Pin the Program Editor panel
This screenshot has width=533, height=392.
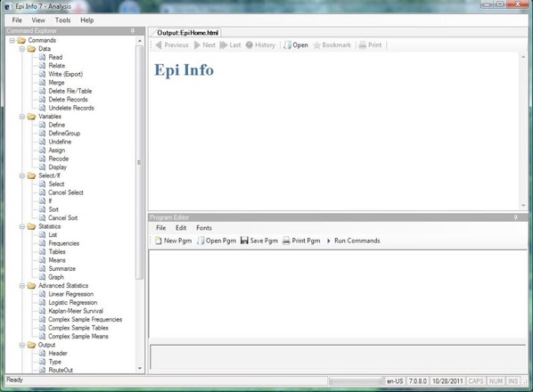coord(516,217)
